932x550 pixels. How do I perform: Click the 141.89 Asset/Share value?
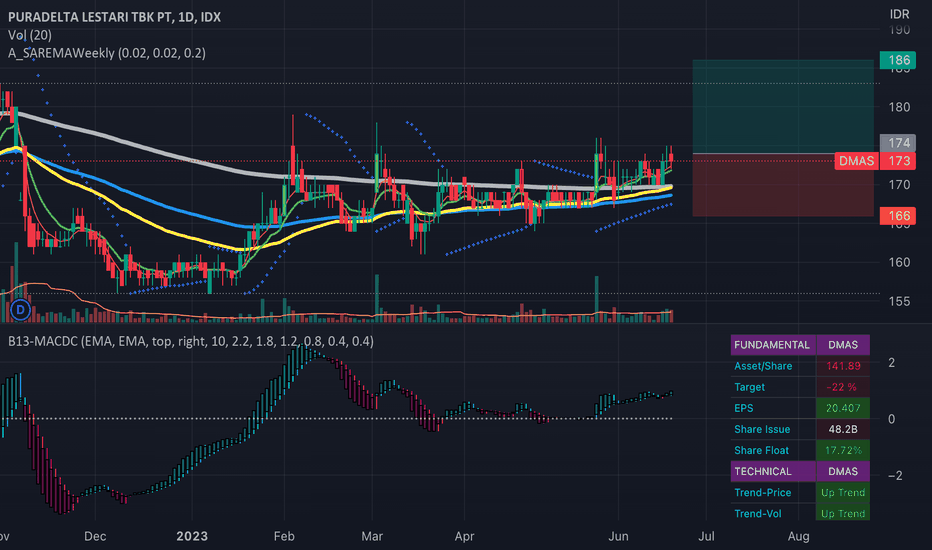click(x=843, y=366)
